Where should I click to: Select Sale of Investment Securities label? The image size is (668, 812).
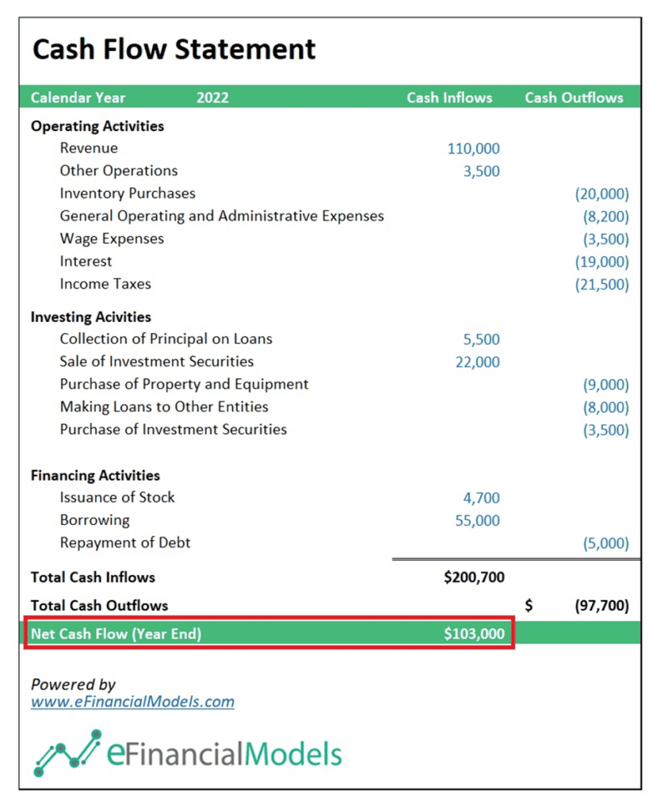coord(157,362)
